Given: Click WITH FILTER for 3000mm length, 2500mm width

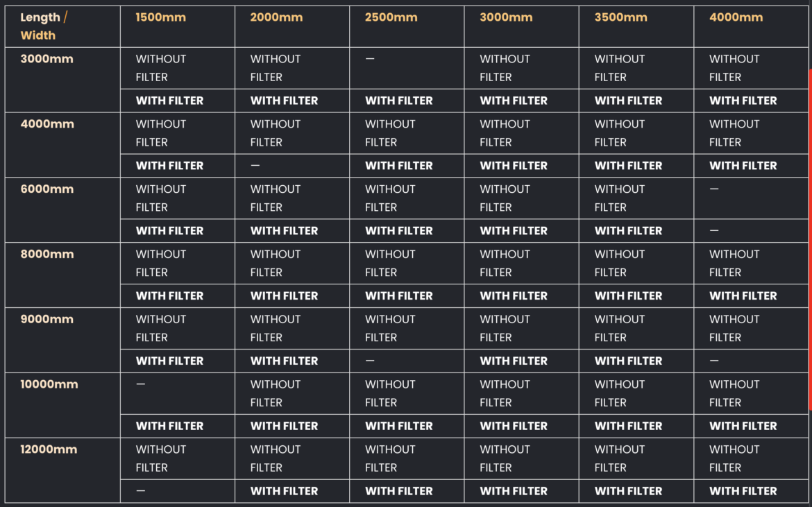Looking at the screenshot, I should 399,101.
